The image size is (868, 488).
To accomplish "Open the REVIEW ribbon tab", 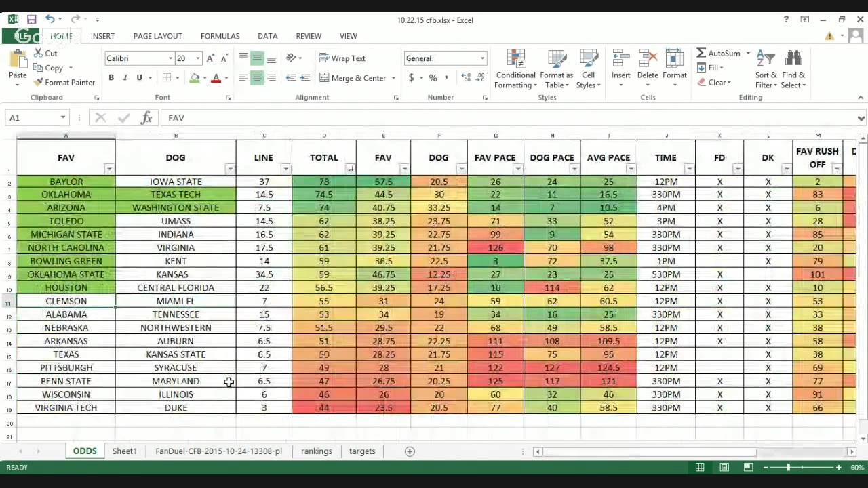I will [309, 36].
